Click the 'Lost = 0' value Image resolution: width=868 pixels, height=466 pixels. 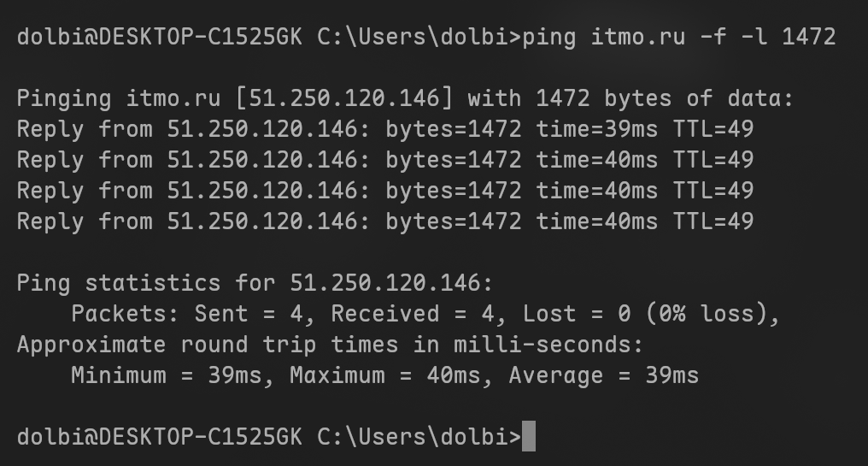tap(577, 314)
